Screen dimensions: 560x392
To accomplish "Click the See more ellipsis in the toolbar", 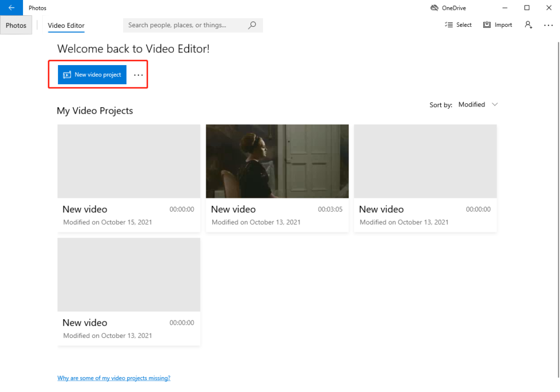I will click(548, 25).
